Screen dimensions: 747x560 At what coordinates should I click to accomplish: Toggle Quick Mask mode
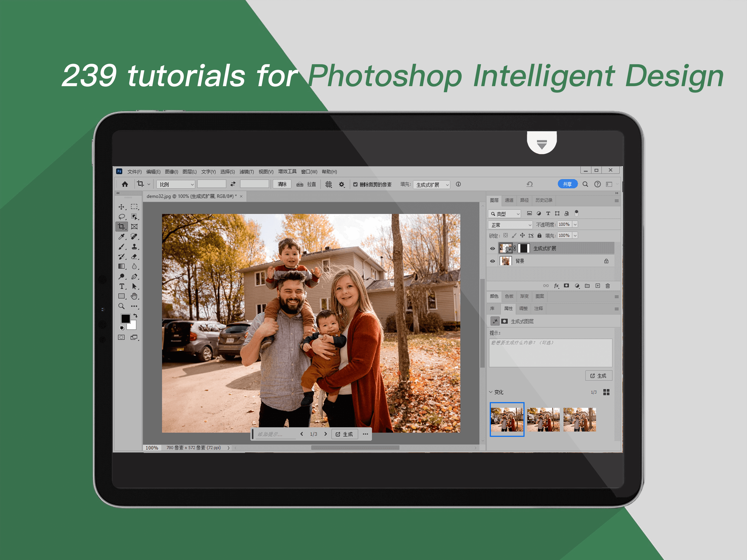coord(121,337)
